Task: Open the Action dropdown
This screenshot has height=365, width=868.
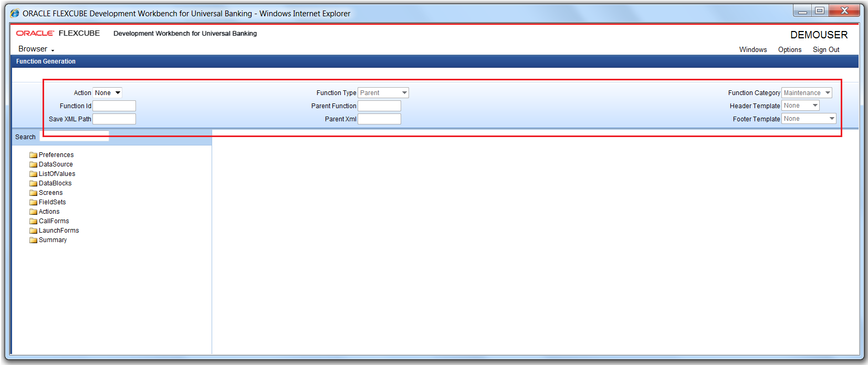Action: pyautogui.click(x=108, y=93)
